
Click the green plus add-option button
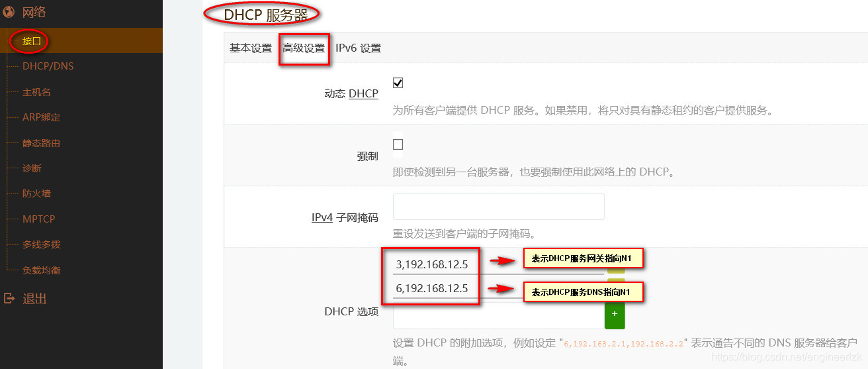[x=615, y=314]
